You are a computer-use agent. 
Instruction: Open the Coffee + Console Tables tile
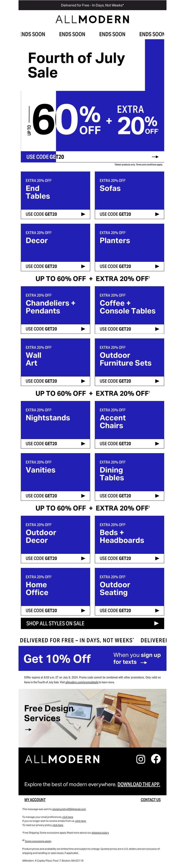(x=129, y=310)
